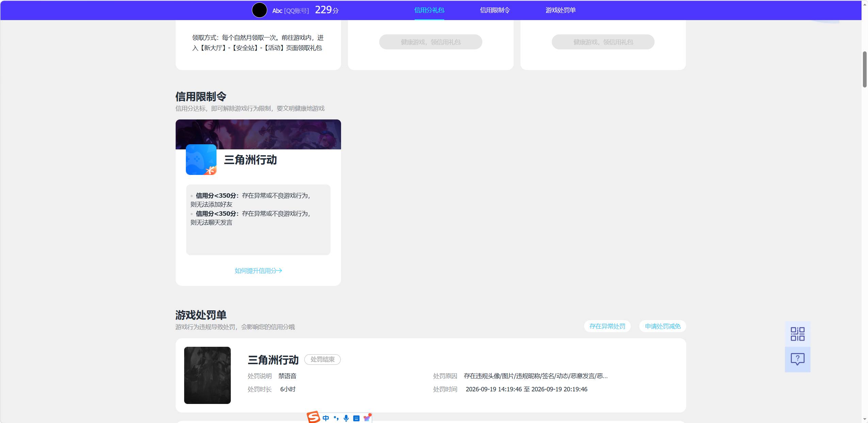Screen dimensions: 868x423
Task: Open Sogou soft keyboard icon
Action: point(356,418)
